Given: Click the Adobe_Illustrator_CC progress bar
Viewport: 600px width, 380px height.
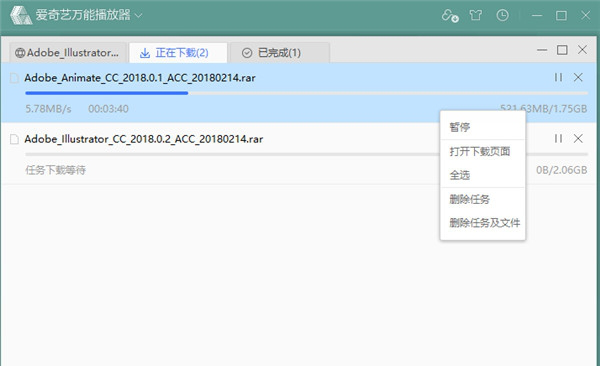Looking at the screenshot, I should (x=307, y=154).
